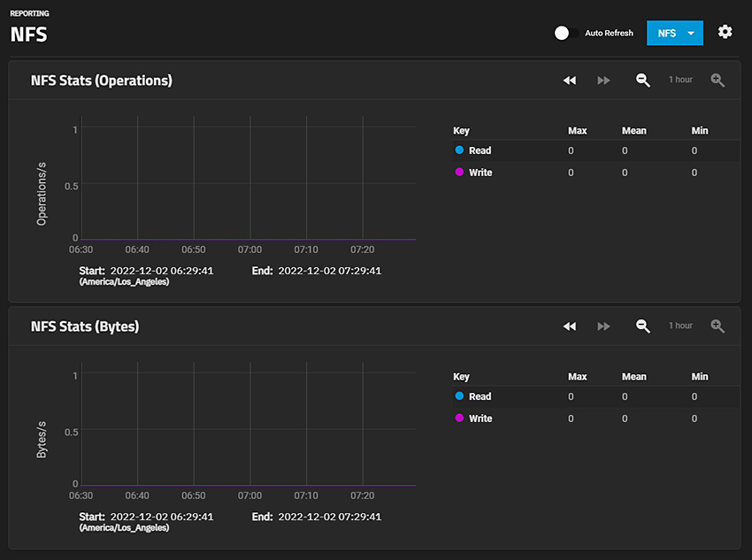Zoom out the Operations chart
Viewport: 752px width, 560px height.
[x=643, y=81]
